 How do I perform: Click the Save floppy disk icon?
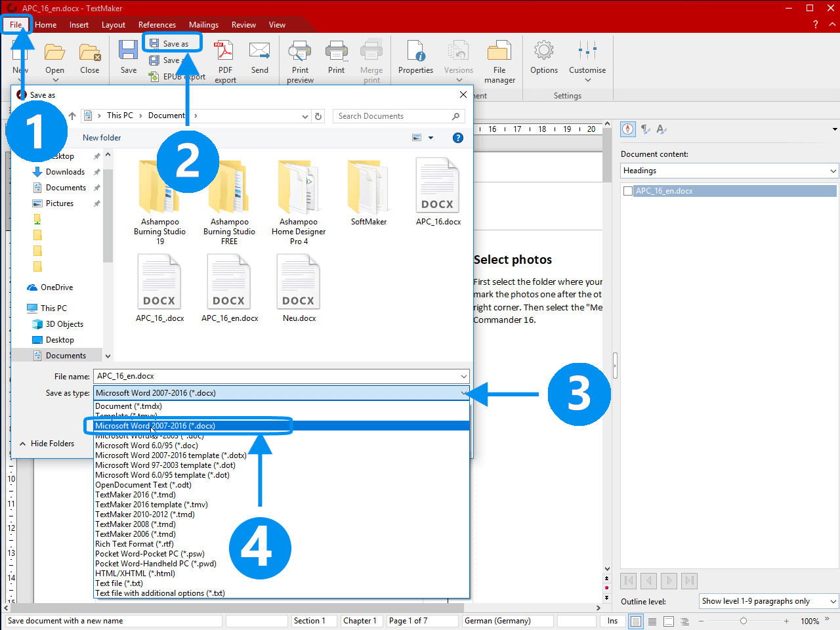(x=128, y=51)
